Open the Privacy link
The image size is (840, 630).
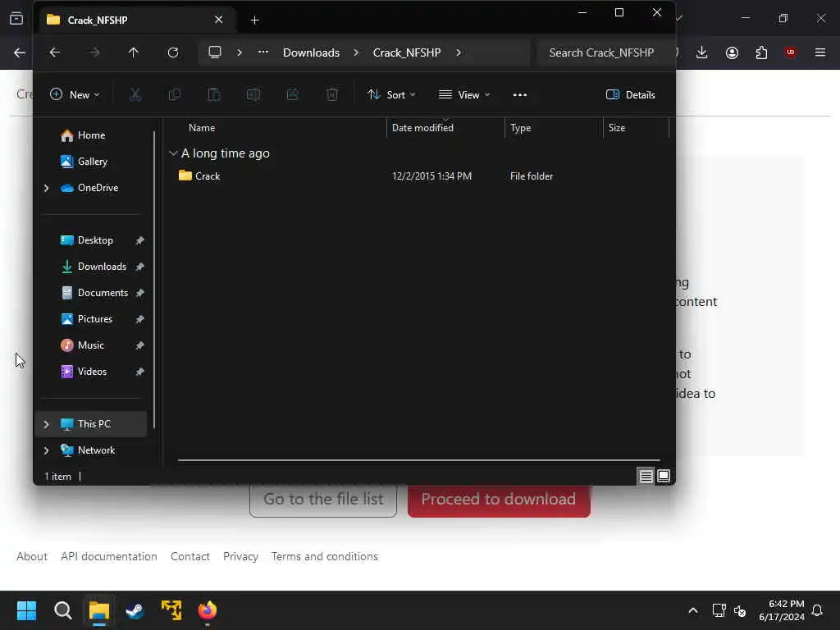(x=240, y=557)
